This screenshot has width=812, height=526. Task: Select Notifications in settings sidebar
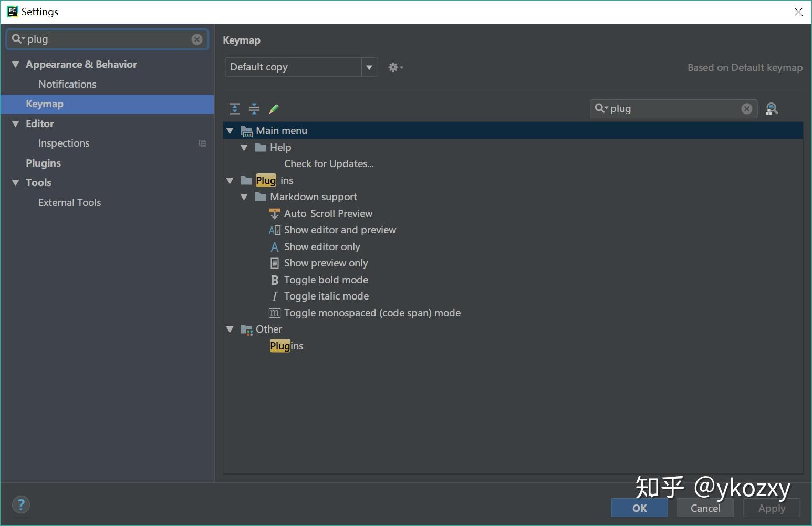pyautogui.click(x=67, y=84)
